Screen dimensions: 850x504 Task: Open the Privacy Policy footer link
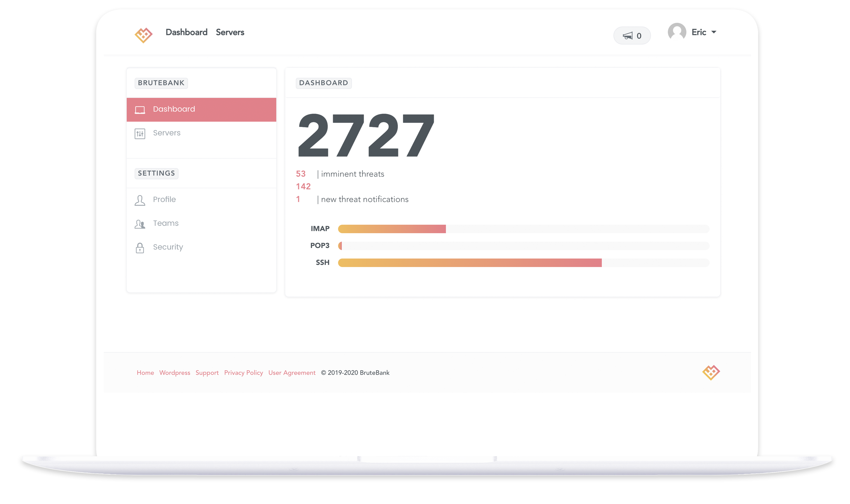click(243, 373)
